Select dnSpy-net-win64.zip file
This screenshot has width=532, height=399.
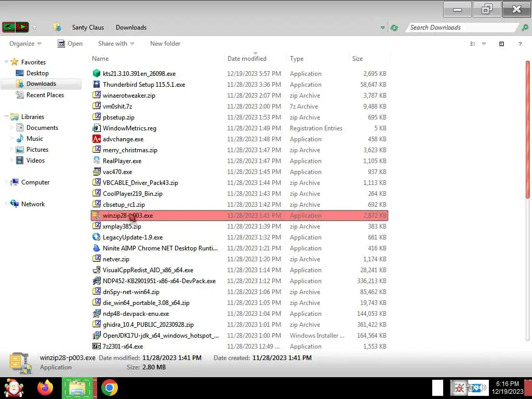[x=131, y=292]
